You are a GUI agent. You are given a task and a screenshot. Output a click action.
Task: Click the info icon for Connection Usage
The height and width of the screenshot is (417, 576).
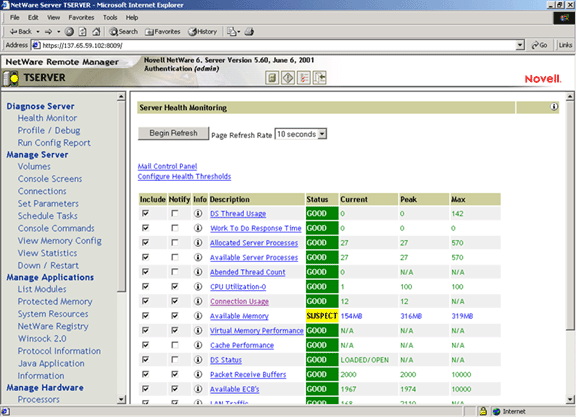198,301
